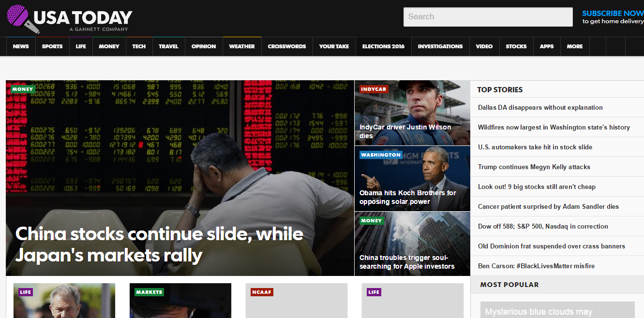644x318 pixels.
Task: Click the SUBSCRIBE NOW link
Action: tap(613, 14)
